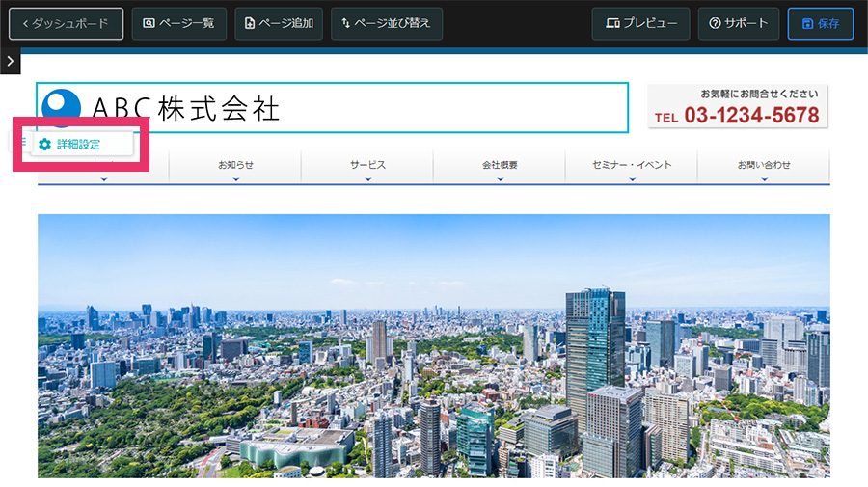Click the phone number 03-1234-5678 banner

coord(738,106)
